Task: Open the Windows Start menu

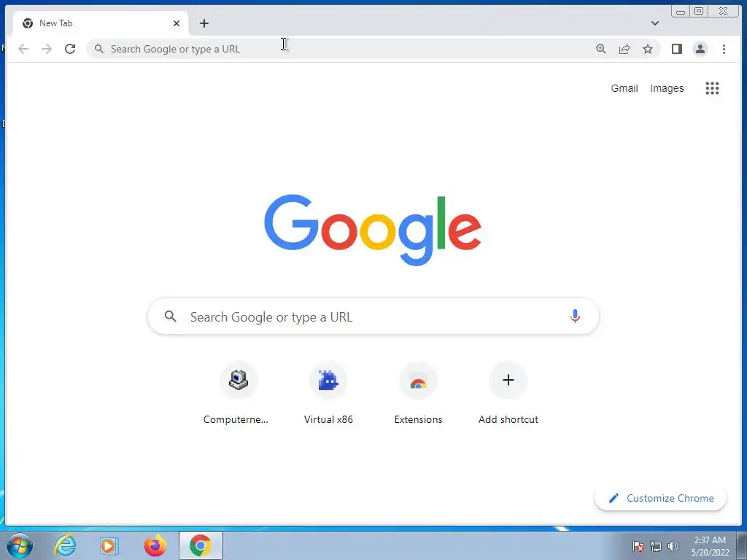Action: (x=19, y=545)
